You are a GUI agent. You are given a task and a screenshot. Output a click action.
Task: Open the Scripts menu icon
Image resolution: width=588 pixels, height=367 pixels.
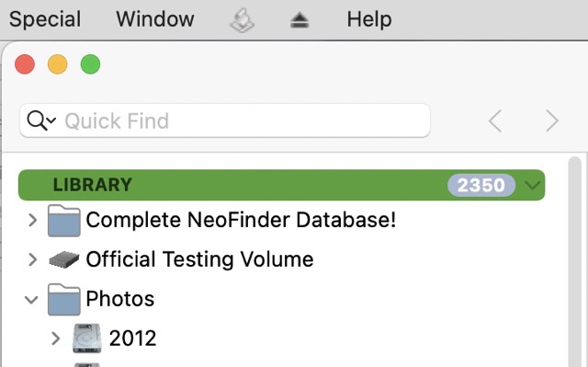tap(243, 20)
